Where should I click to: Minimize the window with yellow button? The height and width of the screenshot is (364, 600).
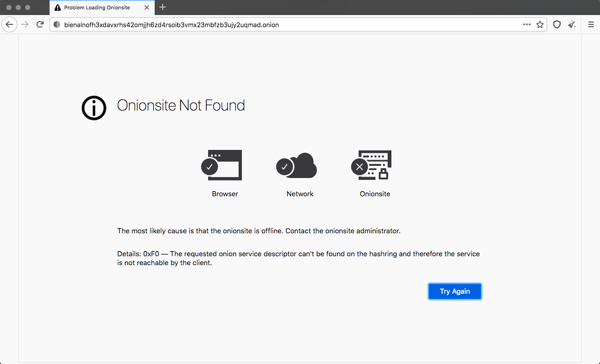point(18,7)
